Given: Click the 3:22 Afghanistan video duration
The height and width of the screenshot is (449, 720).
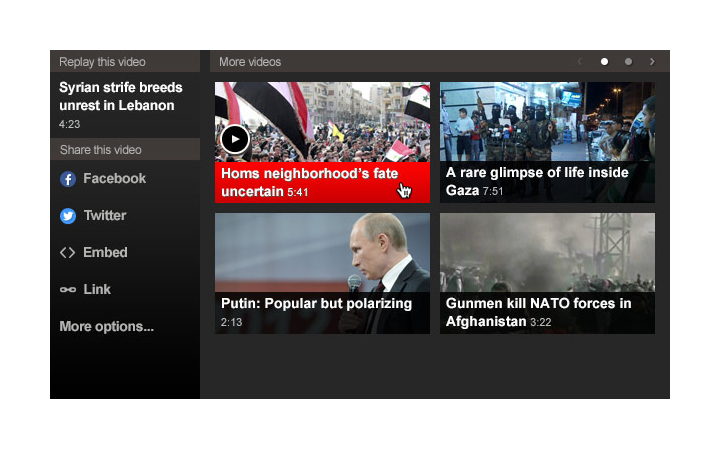Looking at the screenshot, I should coord(540,322).
